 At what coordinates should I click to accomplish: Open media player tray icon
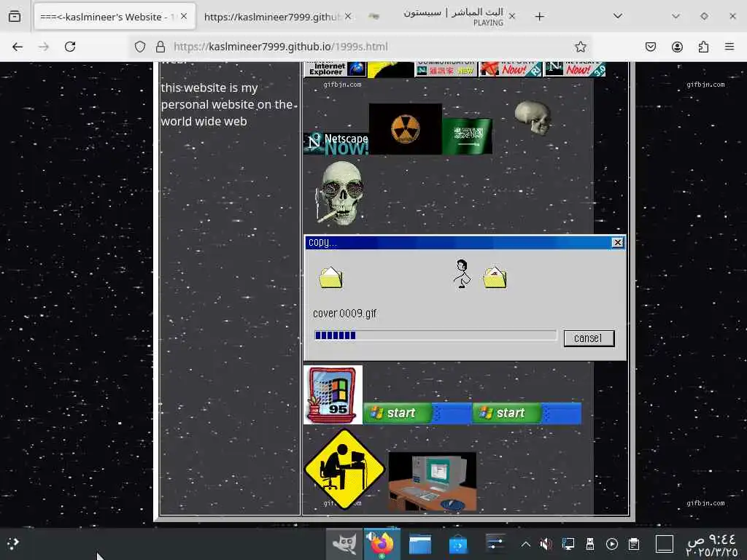point(612,544)
